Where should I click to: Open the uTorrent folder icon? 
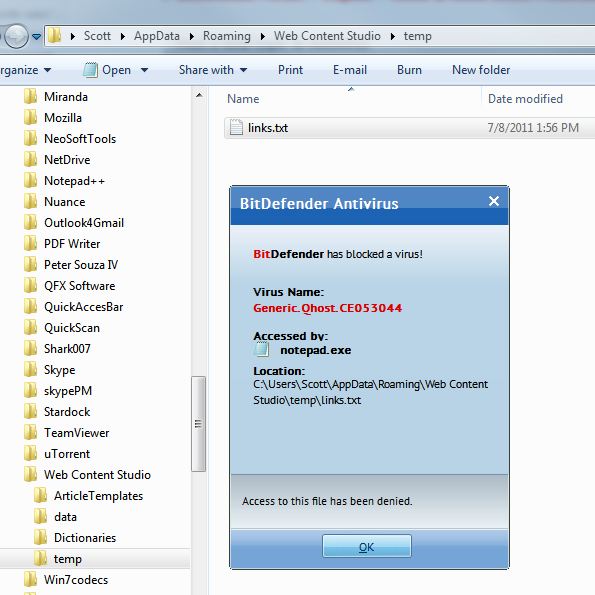30,453
